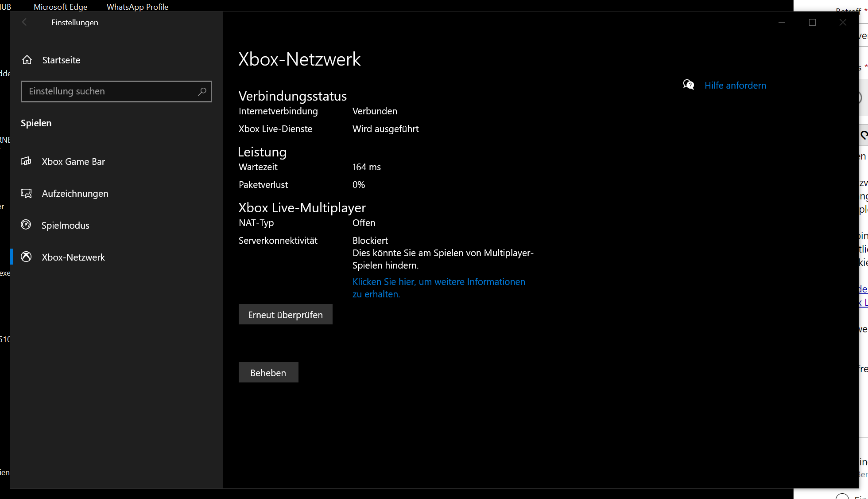Click the Beheben button
The width and height of the screenshot is (868, 499).
pos(268,372)
